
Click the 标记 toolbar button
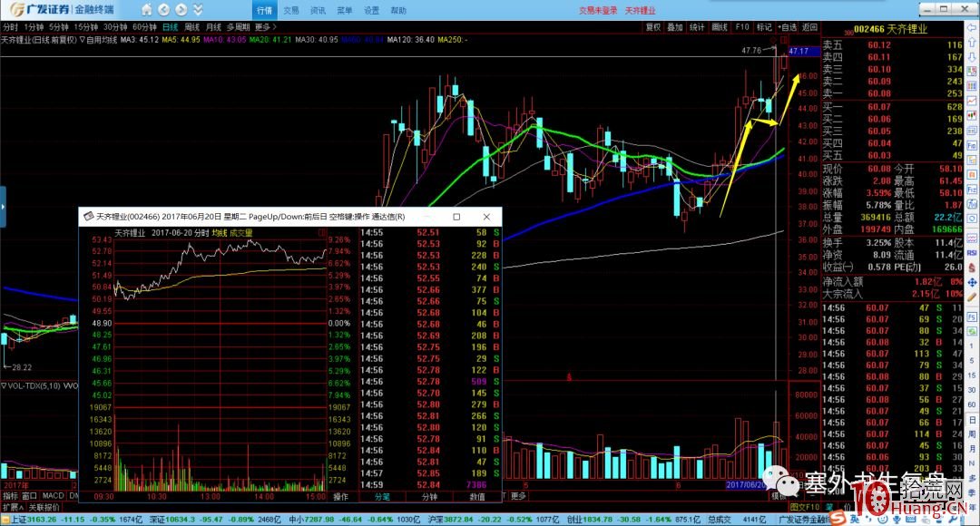pos(764,27)
